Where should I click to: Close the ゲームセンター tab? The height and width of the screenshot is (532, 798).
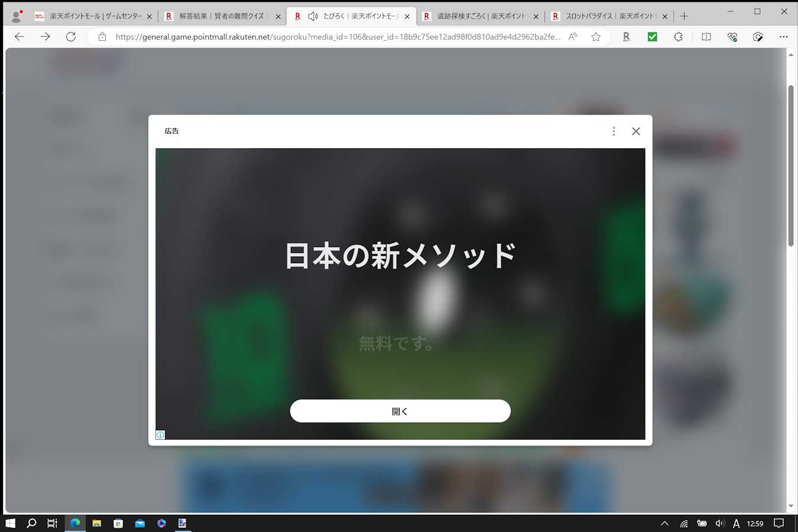[x=149, y=17]
